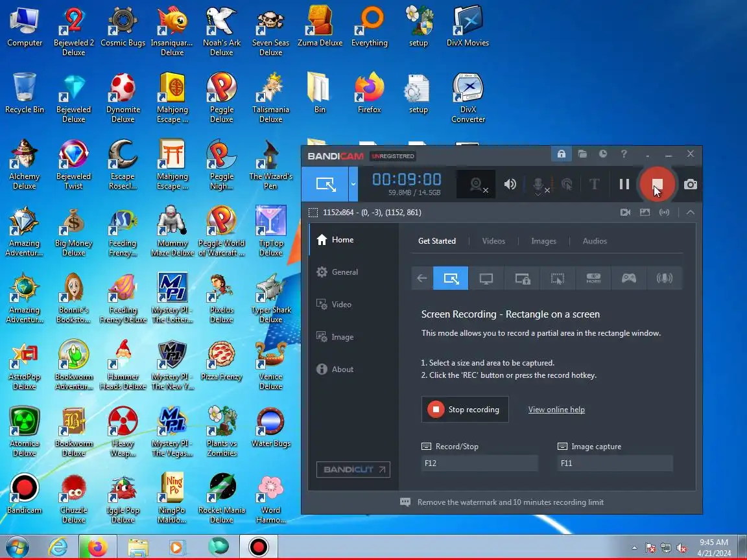
Task: Click the Bandicut button
Action: pos(353,469)
